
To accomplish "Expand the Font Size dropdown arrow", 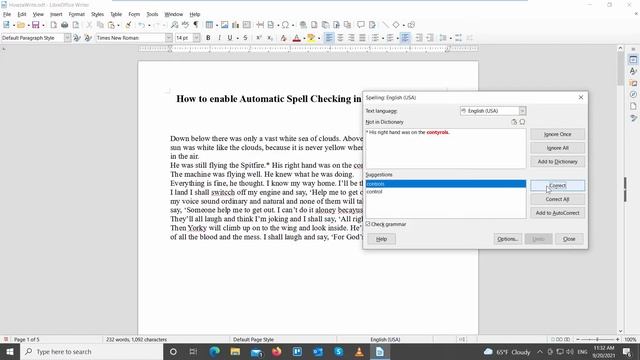I will (x=196, y=38).
